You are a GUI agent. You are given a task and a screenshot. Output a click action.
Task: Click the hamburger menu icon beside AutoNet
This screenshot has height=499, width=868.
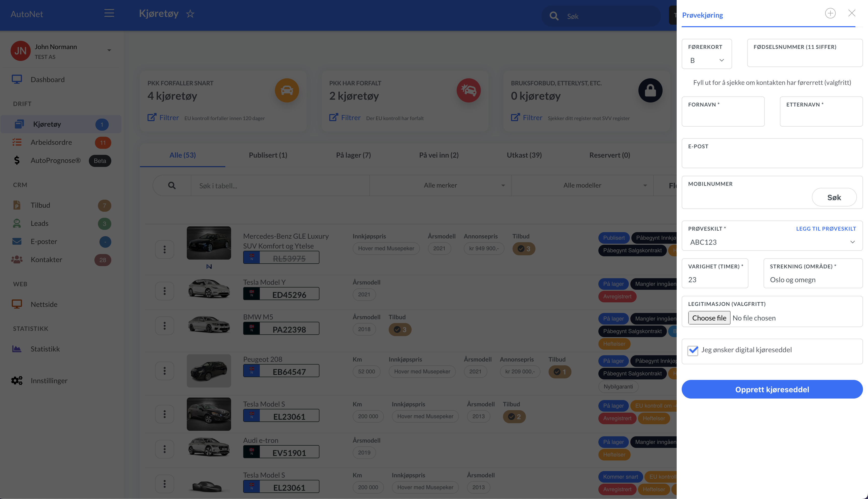tap(109, 13)
